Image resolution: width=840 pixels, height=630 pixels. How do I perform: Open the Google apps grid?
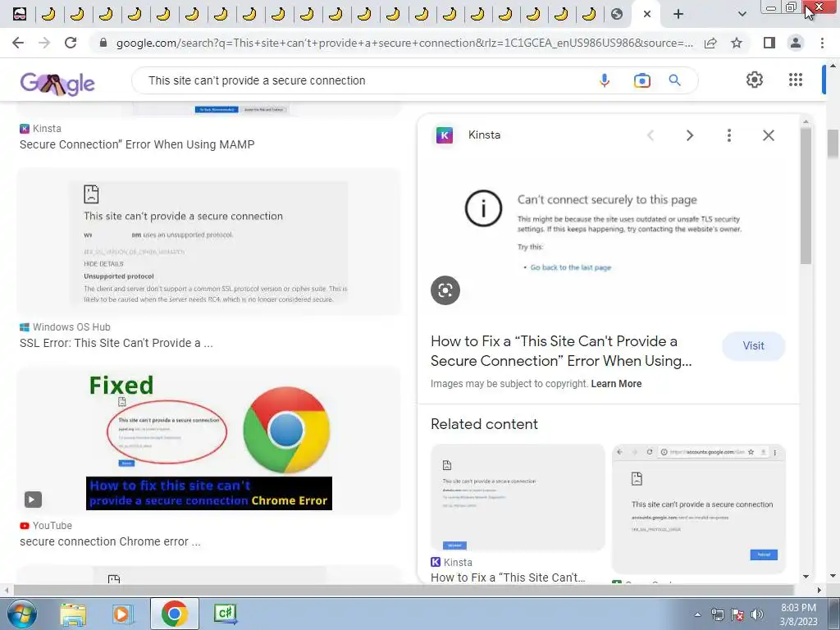click(x=796, y=80)
